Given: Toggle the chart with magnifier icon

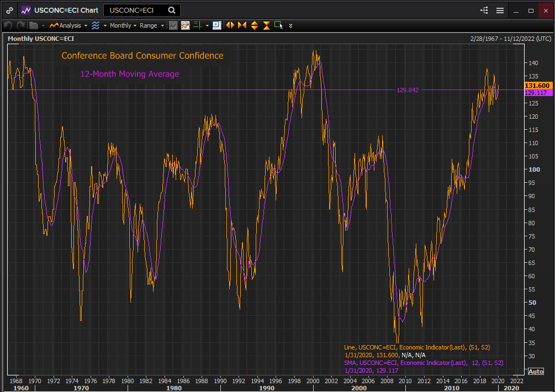Looking at the screenshot, I should tap(185, 25).
